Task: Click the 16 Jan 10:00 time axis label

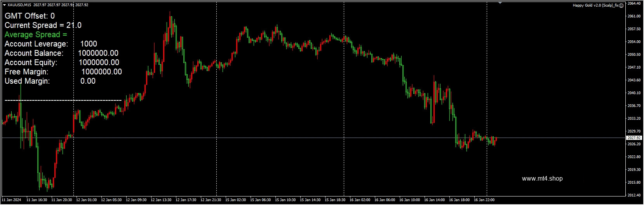Action: [x=410, y=200]
